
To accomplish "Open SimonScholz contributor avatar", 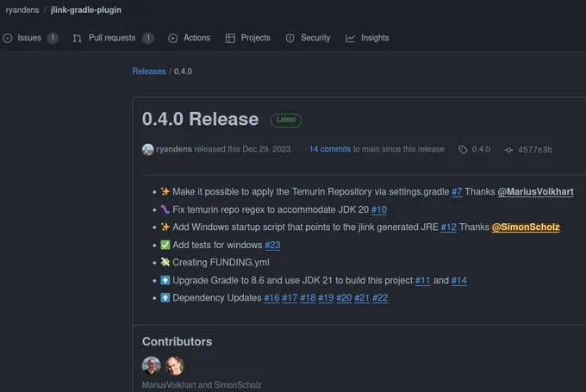I will tap(175, 365).
